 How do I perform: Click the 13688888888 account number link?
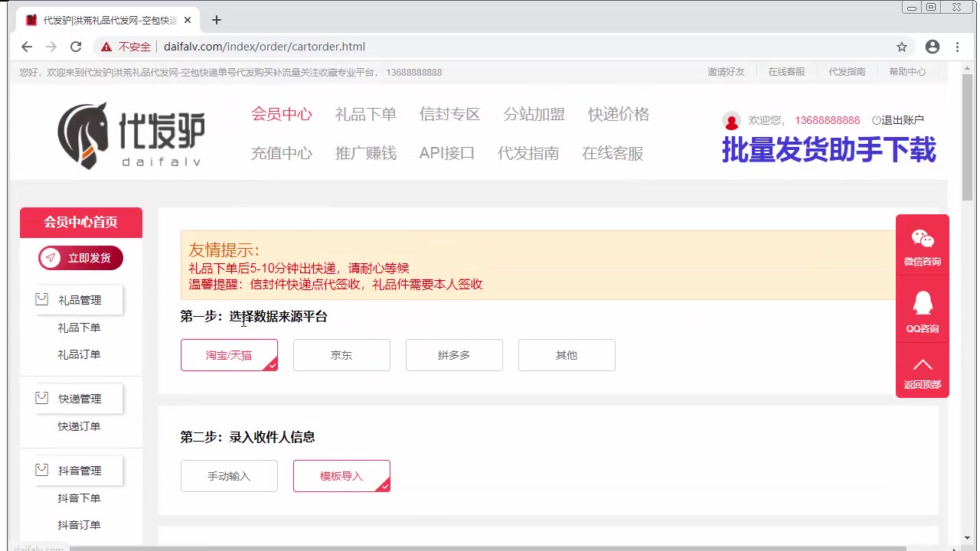pos(828,120)
